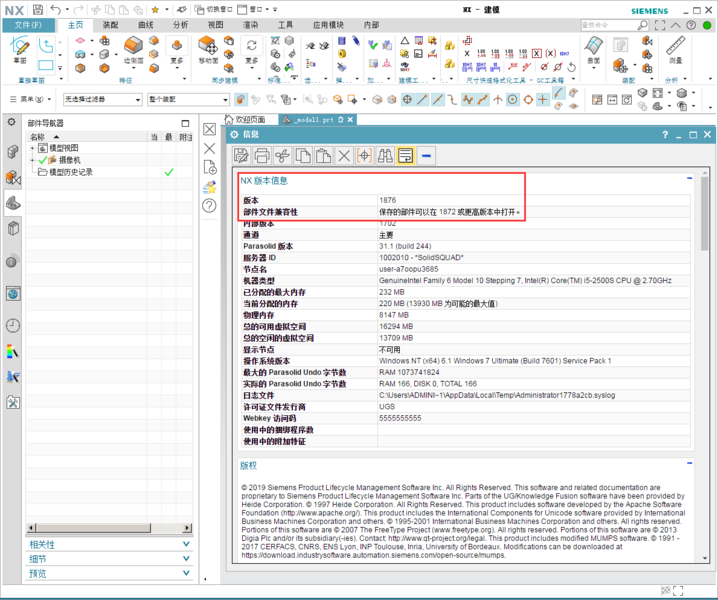The width and height of the screenshot is (718, 600).
Task: Open the Part Navigator sidebar icon
Action: (x=13, y=177)
